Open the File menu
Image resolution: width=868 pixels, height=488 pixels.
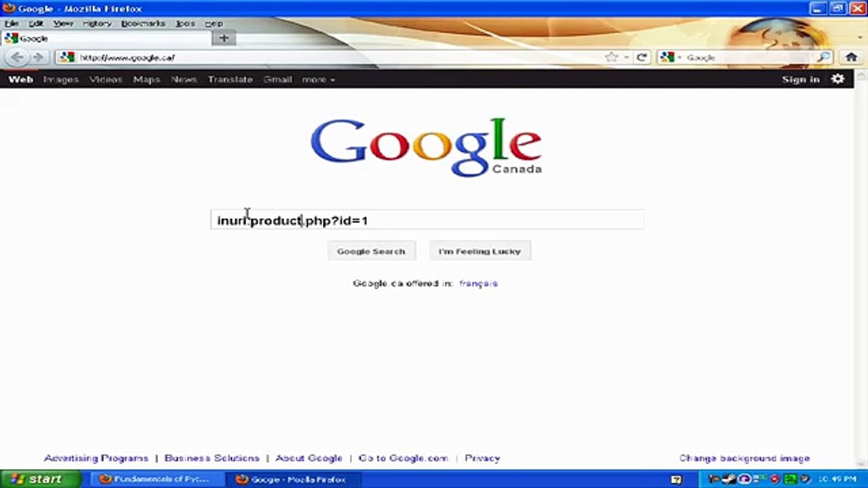pyautogui.click(x=12, y=23)
